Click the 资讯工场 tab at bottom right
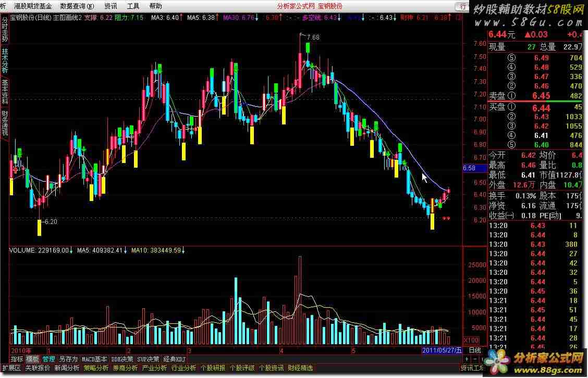Screen dimensions: 588x378 pos(472,368)
